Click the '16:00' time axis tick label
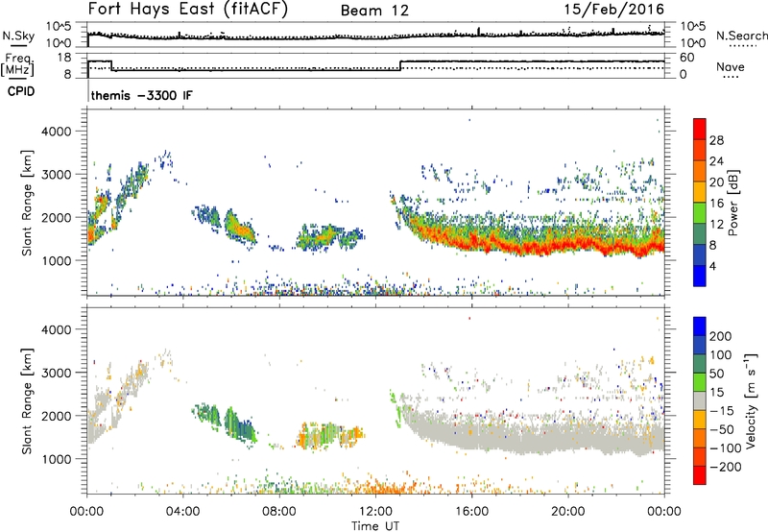The width and height of the screenshot is (768, 532). pos(471,512)
